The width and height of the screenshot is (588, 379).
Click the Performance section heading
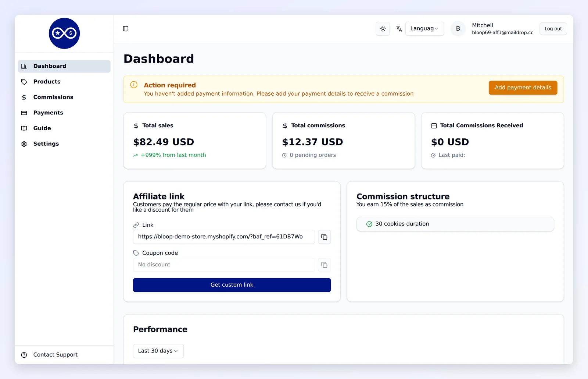160,329
